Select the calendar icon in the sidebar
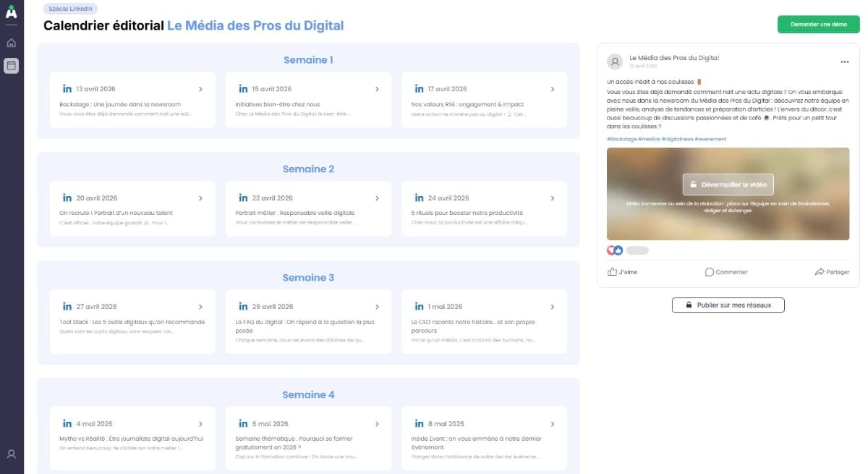The width and height of the screenshot is (868, 474). tap(11, 66)
